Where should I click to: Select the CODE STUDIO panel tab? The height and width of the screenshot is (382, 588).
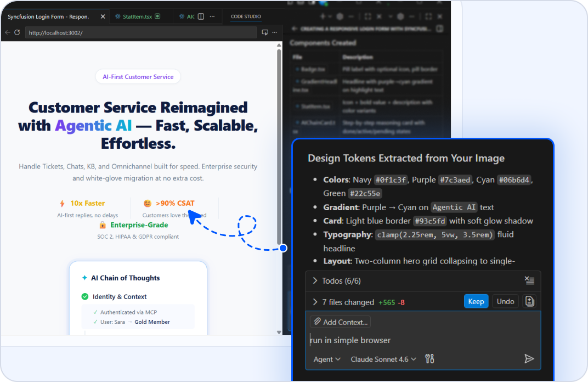(246, 16)
